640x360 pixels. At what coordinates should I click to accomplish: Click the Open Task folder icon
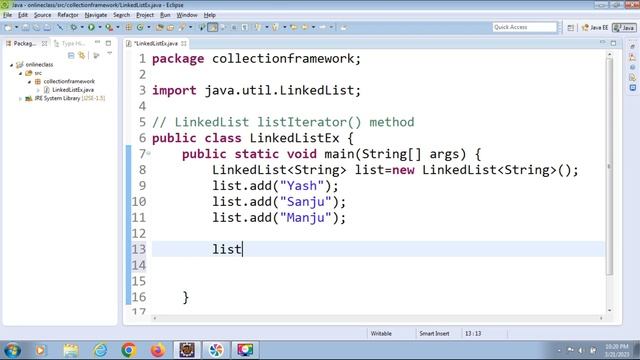click(x=171, y=27)
